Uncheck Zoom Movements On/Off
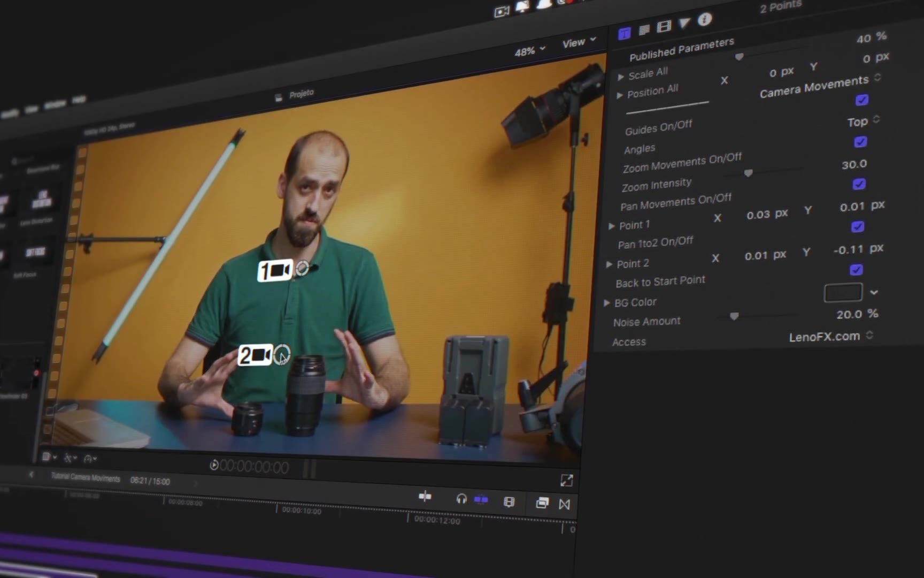924x578 pixels. (x=860, y=142)
